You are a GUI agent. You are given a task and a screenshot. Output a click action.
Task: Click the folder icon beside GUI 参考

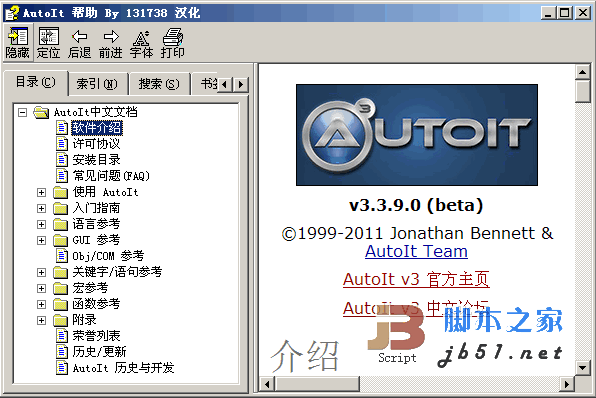(60, 240)
